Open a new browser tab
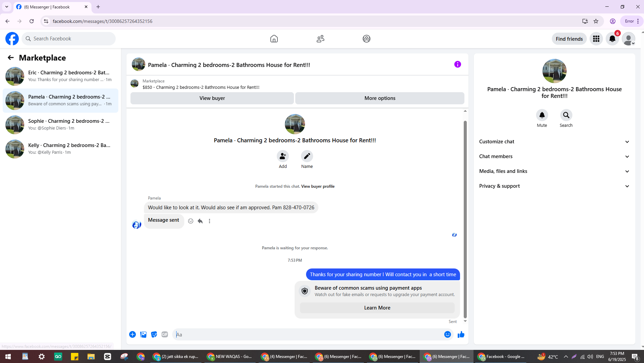Screen dimensions: 644x363 click(x=98, y=7)
